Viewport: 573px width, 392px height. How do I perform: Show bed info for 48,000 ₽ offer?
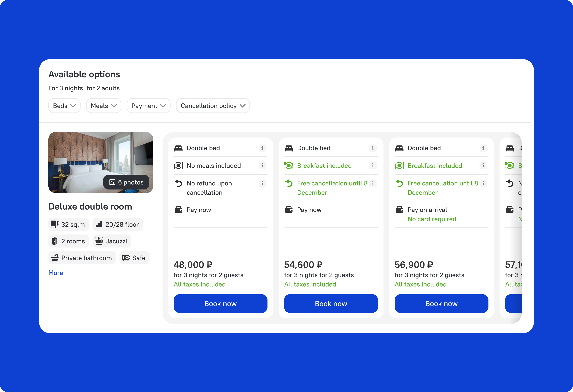point(262,148)
